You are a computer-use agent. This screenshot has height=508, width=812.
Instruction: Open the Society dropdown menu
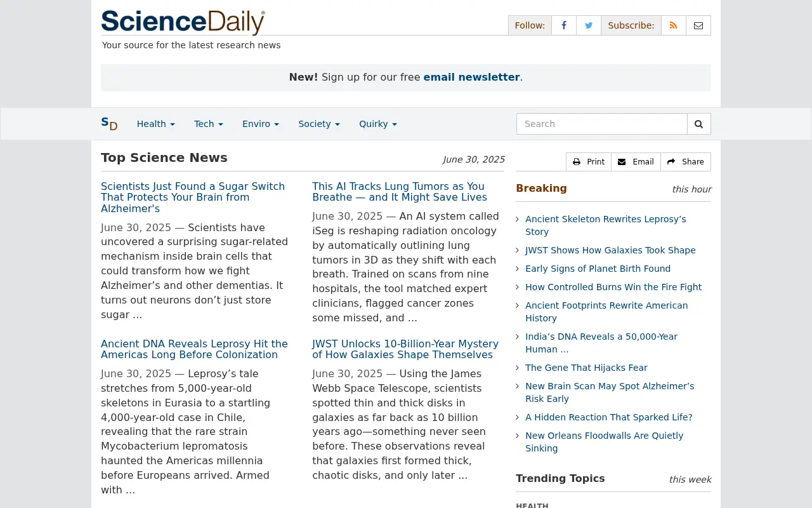pyautogui.click(x=319, y=124)
